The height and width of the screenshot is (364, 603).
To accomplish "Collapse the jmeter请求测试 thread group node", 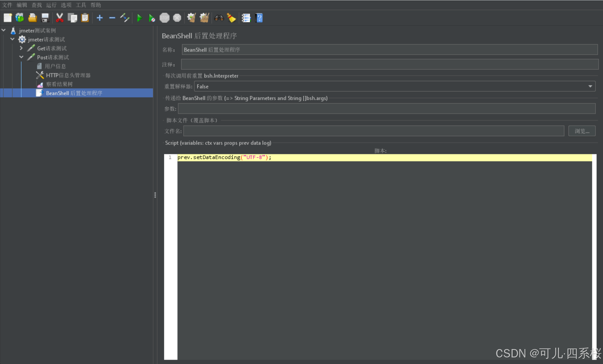I will click(x=12, y=39).
